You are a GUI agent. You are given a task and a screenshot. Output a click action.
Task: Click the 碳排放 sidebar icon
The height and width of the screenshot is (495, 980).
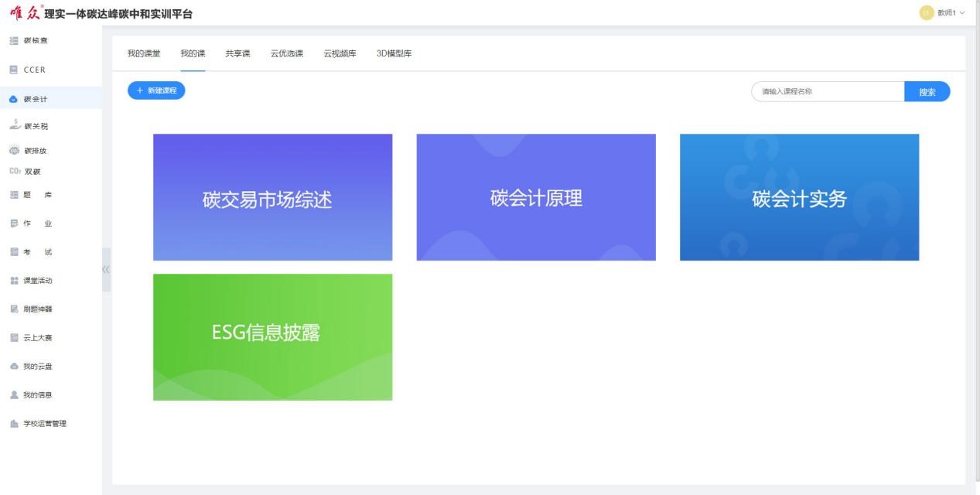pos(14,151)
